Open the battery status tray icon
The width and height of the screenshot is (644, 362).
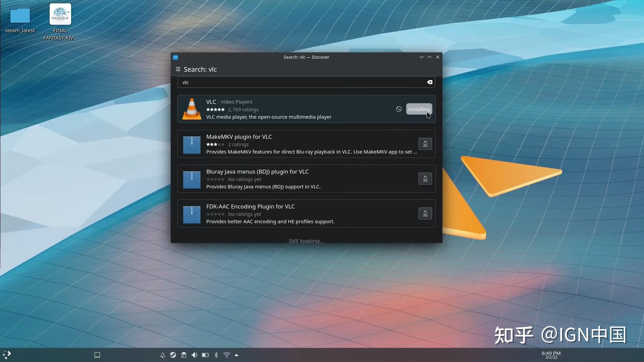205,355
